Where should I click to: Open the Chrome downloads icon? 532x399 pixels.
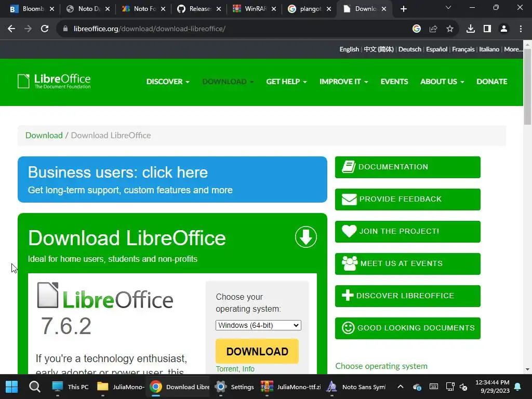click(x=471, y=29)
